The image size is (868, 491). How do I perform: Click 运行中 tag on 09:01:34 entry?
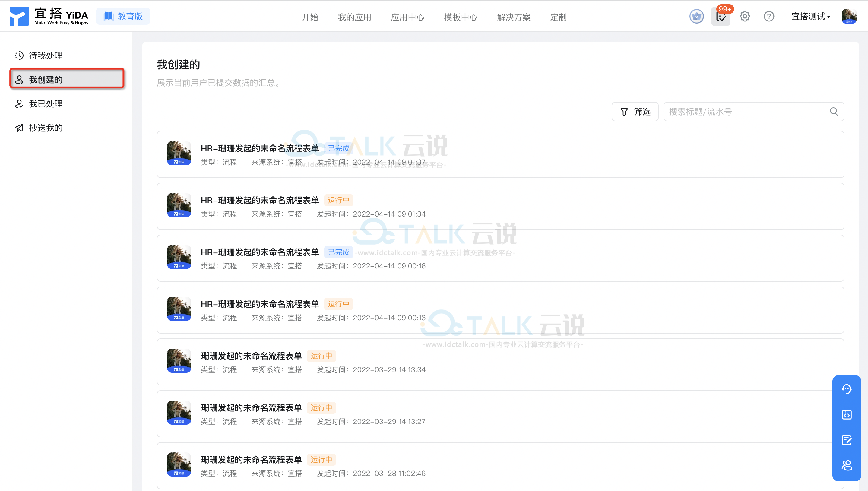pos(339,200)
